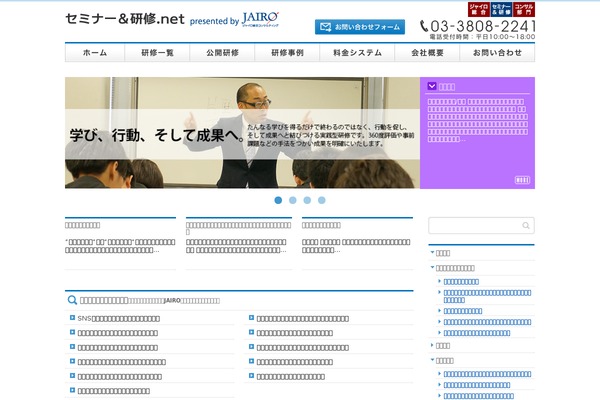
Task: Open the red ジャイロ総合 badge
Action: pos(478,9)
